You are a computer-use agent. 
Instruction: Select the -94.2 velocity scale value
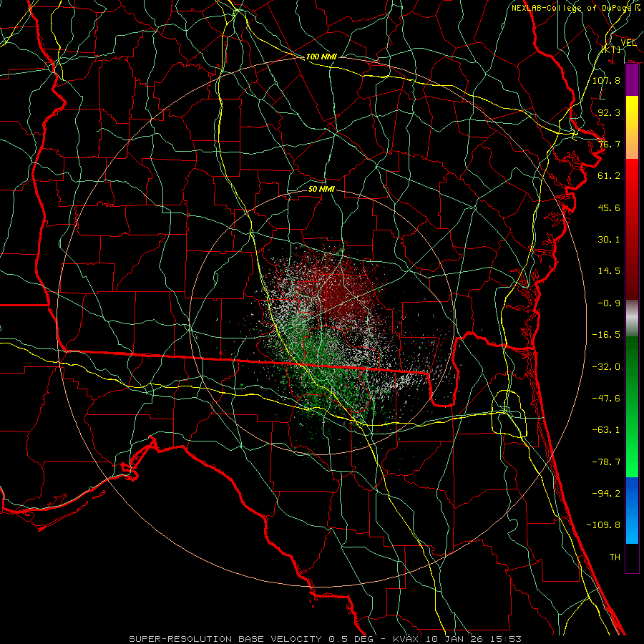coord(606,494)
